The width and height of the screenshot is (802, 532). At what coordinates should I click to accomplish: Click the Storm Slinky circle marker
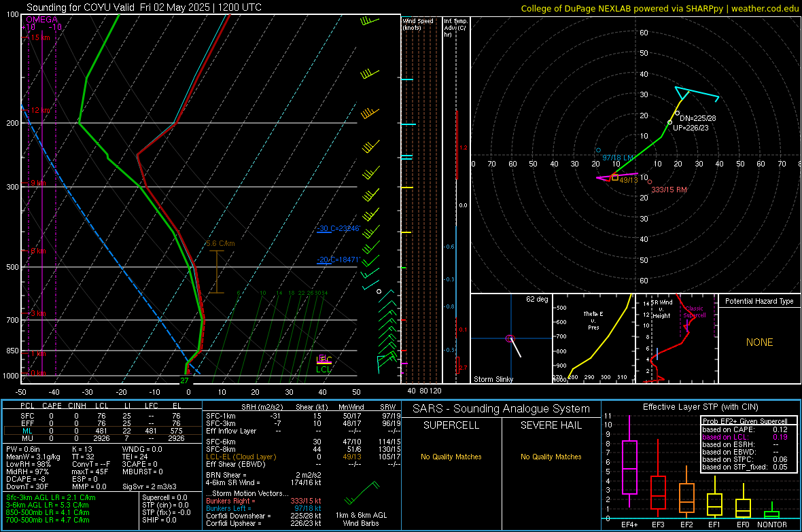click(510, 338)
